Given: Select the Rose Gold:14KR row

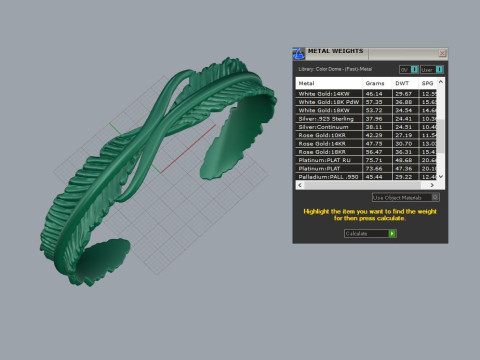Looking at the screenshot, I should [x=366, y=144].
